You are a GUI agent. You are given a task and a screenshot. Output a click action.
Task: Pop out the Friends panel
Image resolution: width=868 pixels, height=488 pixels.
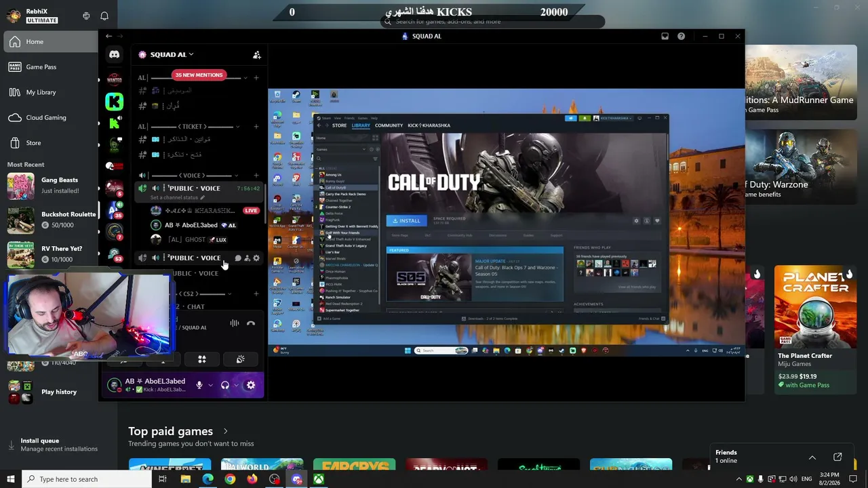837,457
